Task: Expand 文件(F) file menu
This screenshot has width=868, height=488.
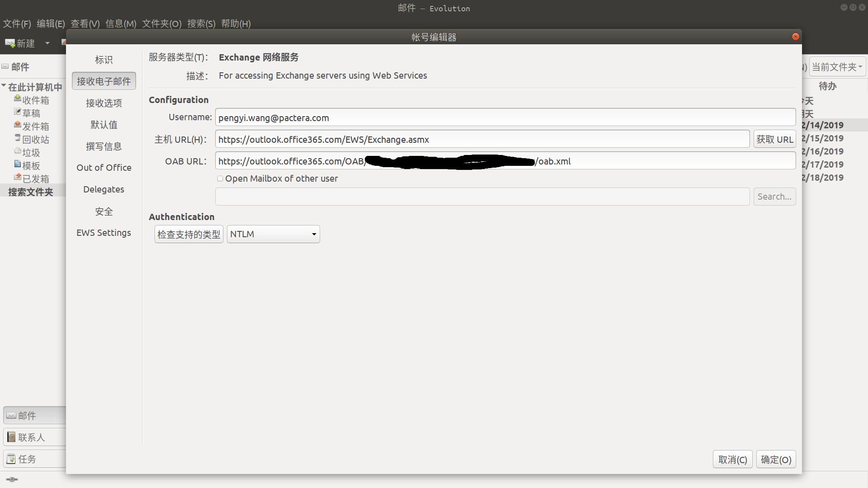Action: click(17, 23)
